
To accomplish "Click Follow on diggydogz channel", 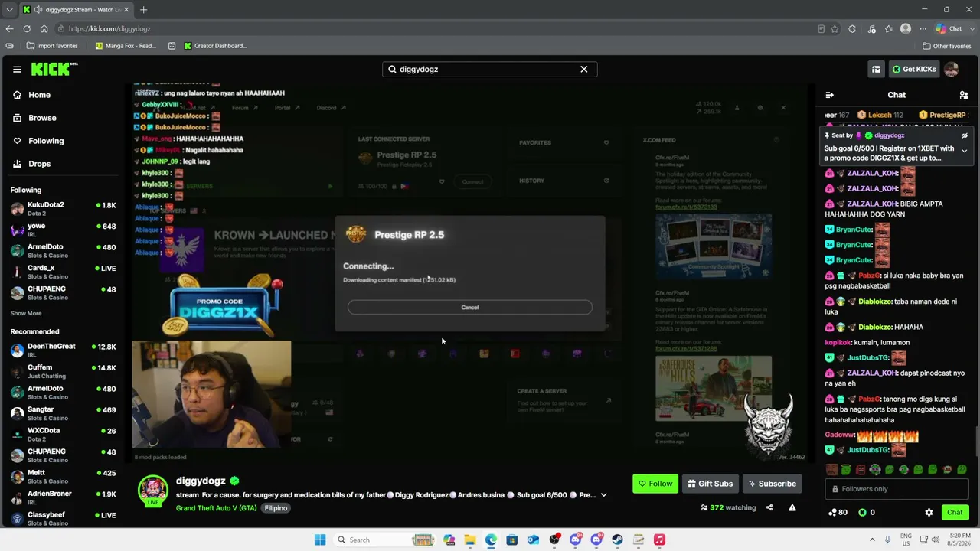I will tap(655, 484).
